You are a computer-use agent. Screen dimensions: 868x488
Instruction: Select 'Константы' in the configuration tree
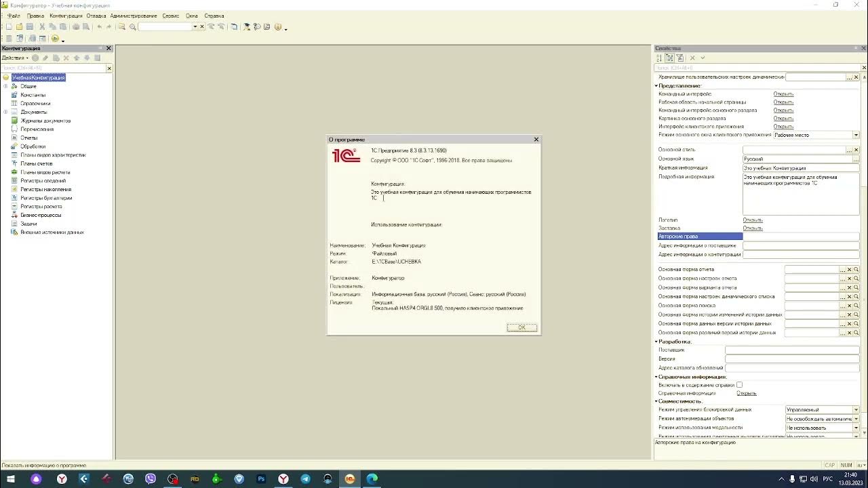(x=33, y=95)
